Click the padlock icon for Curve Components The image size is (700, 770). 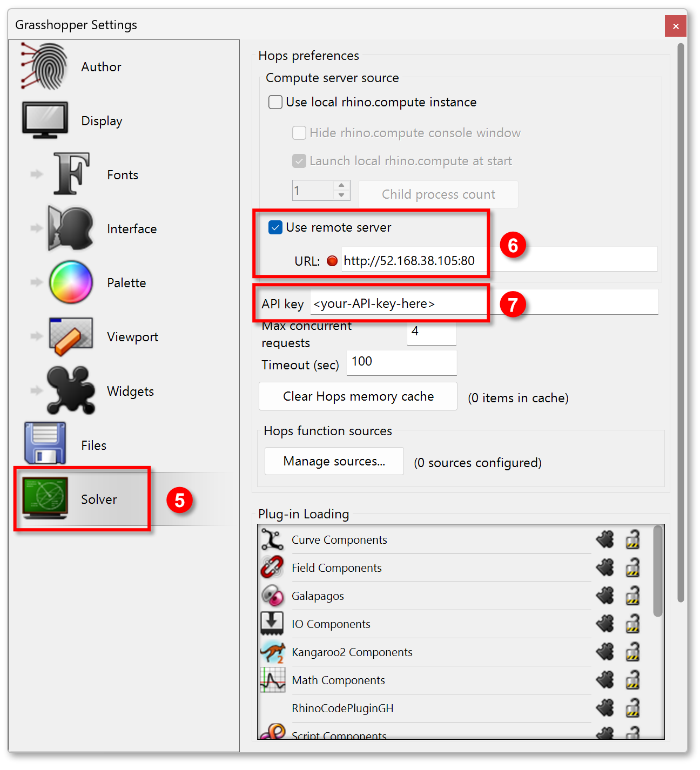632,539
